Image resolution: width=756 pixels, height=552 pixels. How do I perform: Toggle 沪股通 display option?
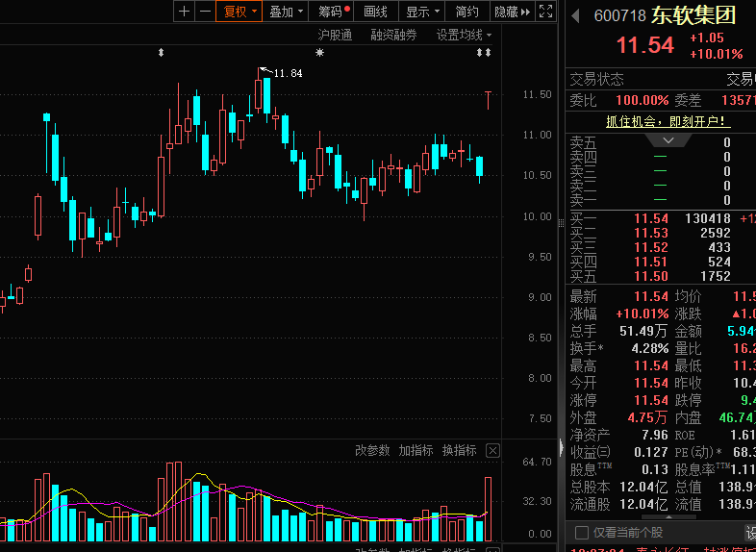pyautogui.click(x=335, y=36)
